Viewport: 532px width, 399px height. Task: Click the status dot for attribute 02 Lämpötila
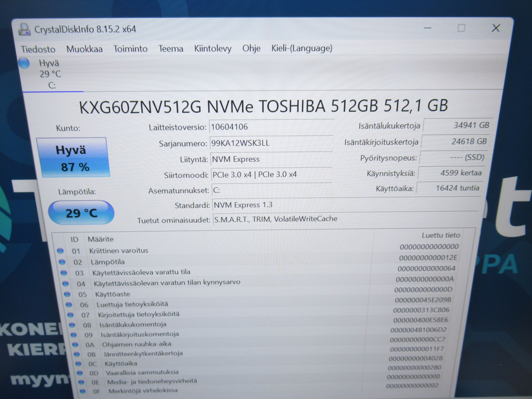pyautogui.click(x=62, y=262)
